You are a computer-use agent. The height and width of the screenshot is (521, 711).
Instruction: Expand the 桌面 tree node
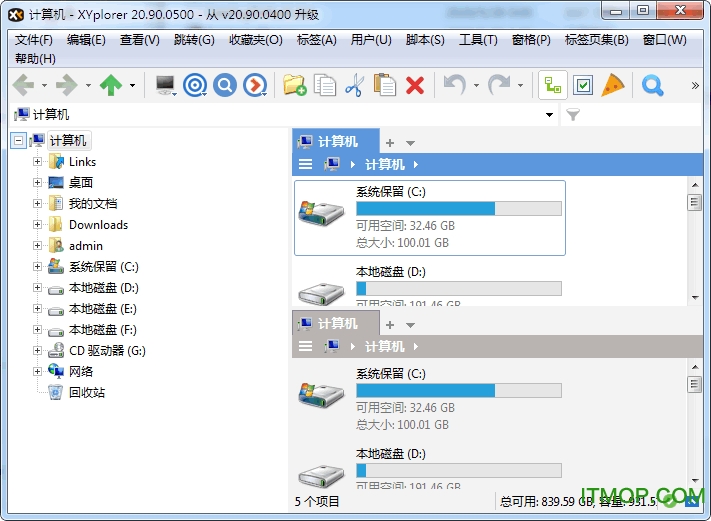tap(37, 182)
